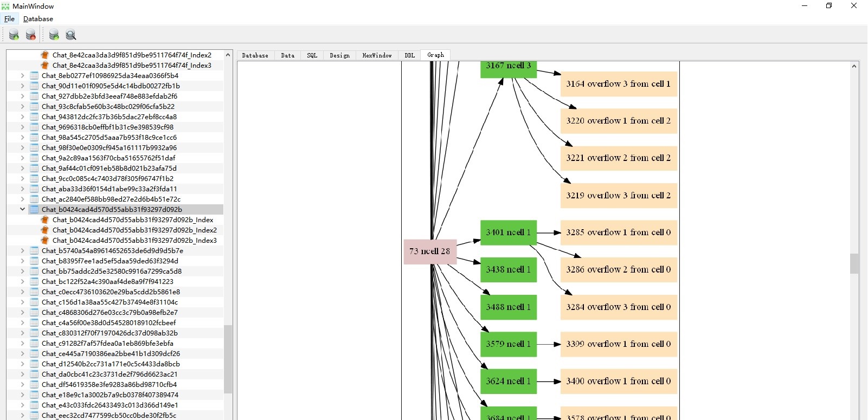Switch to the SQL tab

pyautogui.click(x=312, y=55)
